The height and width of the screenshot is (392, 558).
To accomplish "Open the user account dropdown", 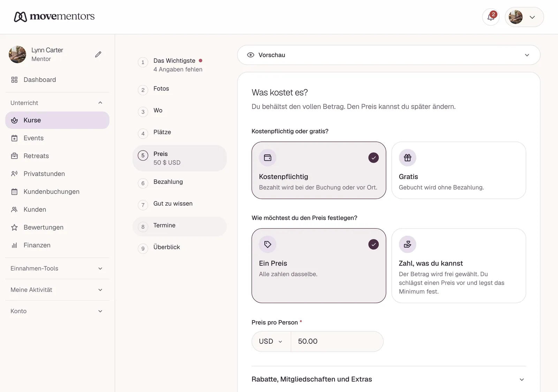I will 524,17.
